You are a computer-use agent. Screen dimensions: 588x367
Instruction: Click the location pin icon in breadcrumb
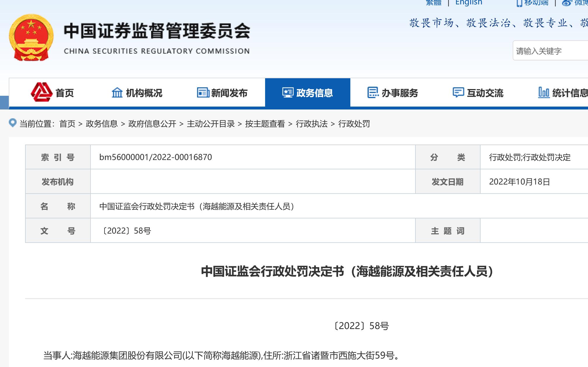tap(13, 123)
